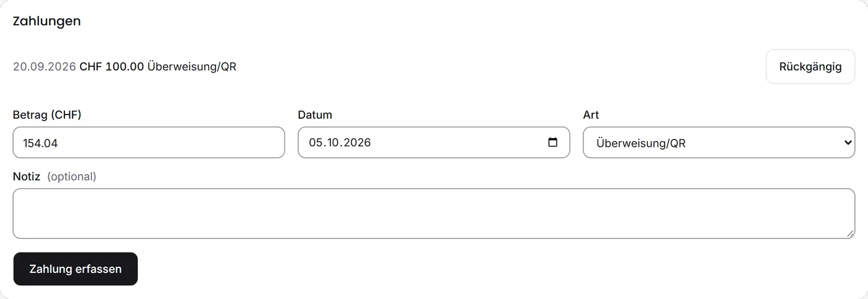
Task: Open the calendar picker icon in Datum
Action: (553, 142)
